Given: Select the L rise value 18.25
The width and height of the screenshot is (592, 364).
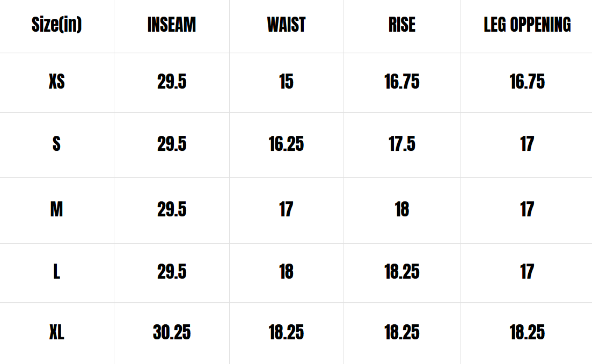Looking at the screenshot, I should (402, 272).
